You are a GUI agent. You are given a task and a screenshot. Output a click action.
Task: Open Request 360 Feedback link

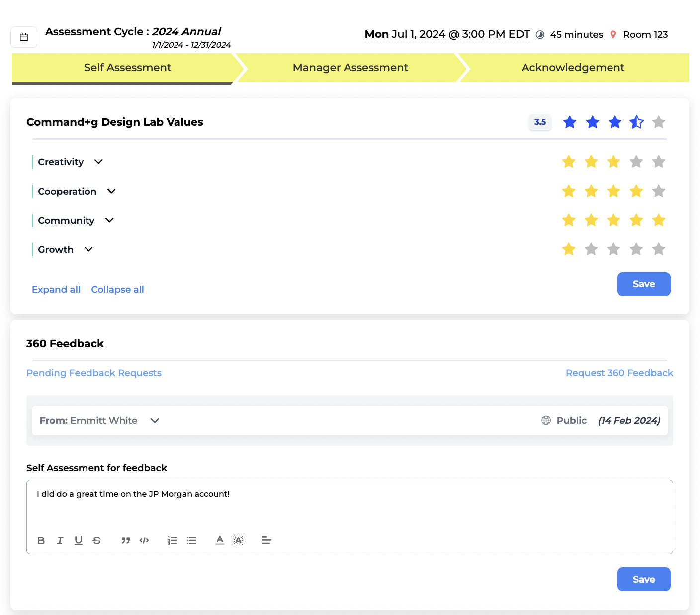(619, 373)
